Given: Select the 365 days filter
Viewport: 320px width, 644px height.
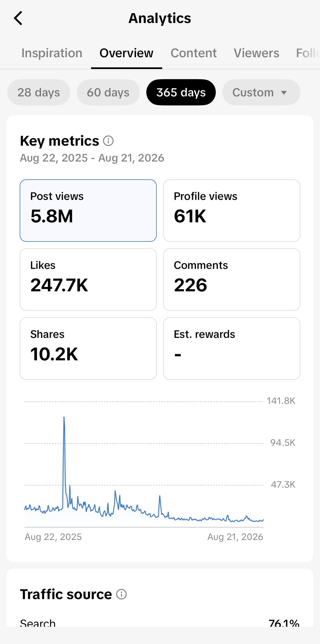Looking at the screenshot, I should (x=181, y=92).
